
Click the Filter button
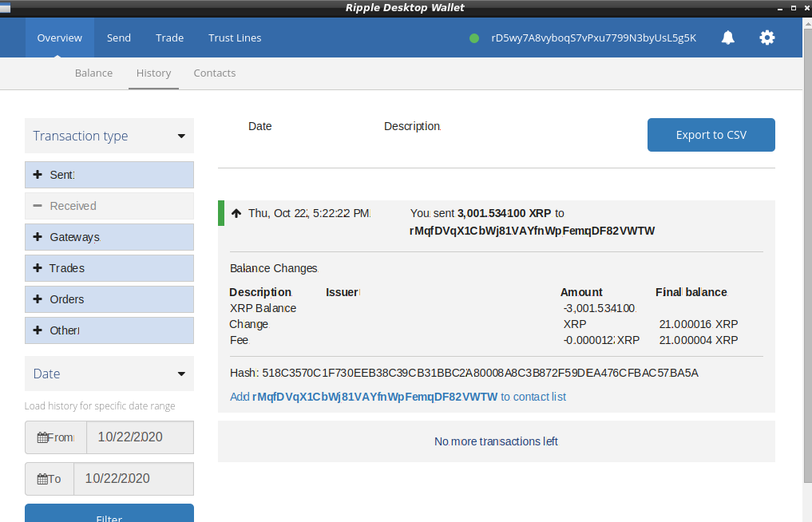(x=109, y=513)
